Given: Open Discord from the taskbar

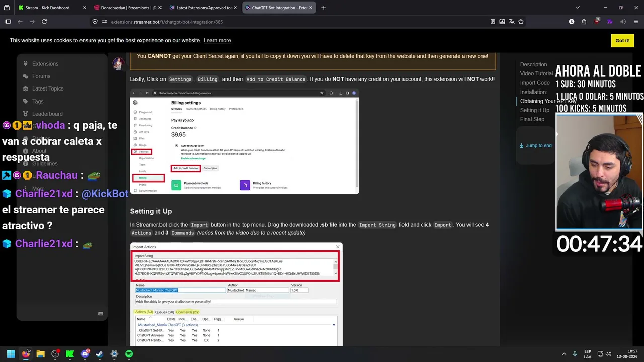Looking at the screenshot, I should point(85,354).
